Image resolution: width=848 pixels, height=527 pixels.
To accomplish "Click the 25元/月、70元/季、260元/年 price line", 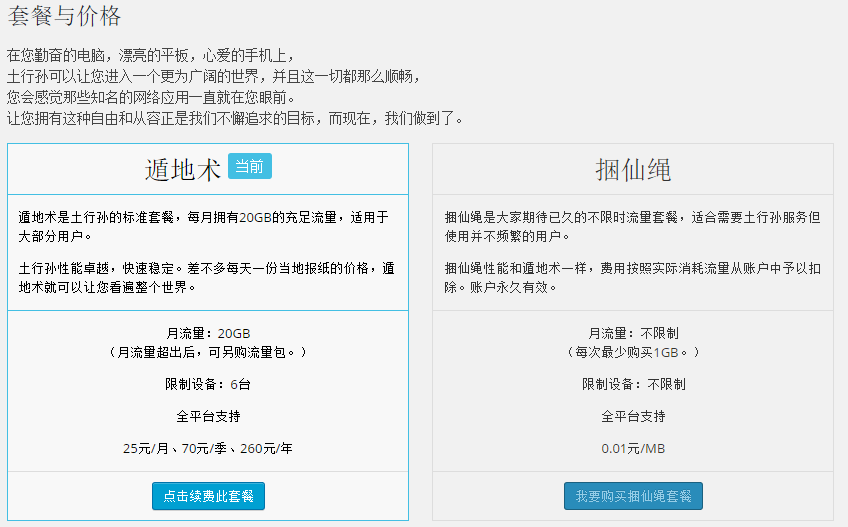I will (x=208, y=448).
